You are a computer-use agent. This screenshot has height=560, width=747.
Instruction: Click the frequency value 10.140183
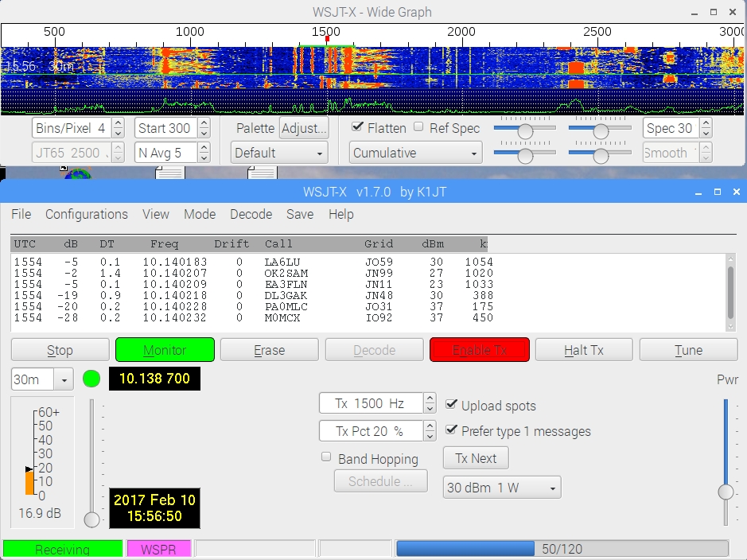(175, 262)
